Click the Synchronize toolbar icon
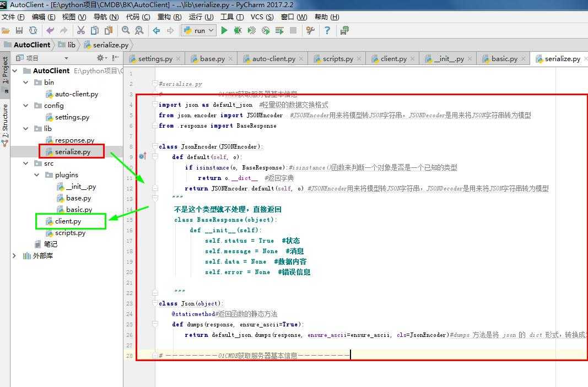This screenshot has height=387, width=588. (x=33, y=31)
